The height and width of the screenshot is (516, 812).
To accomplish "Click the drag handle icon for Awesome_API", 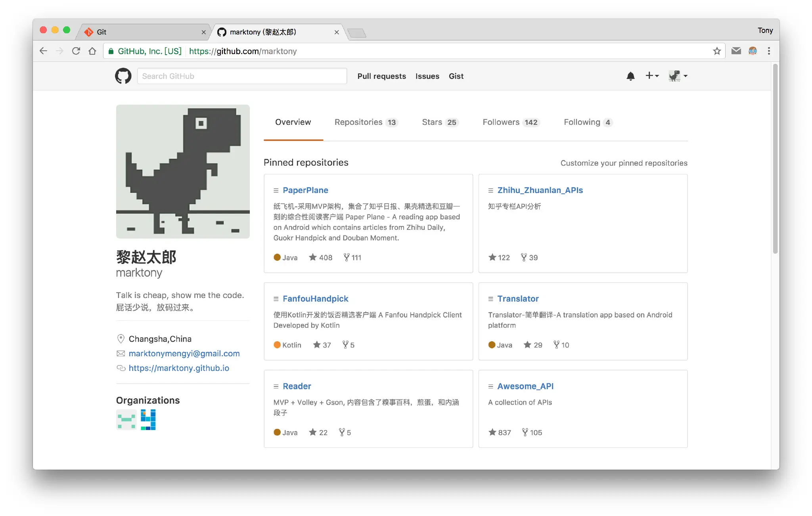I will pyautogui.click(x=490, y=386).
